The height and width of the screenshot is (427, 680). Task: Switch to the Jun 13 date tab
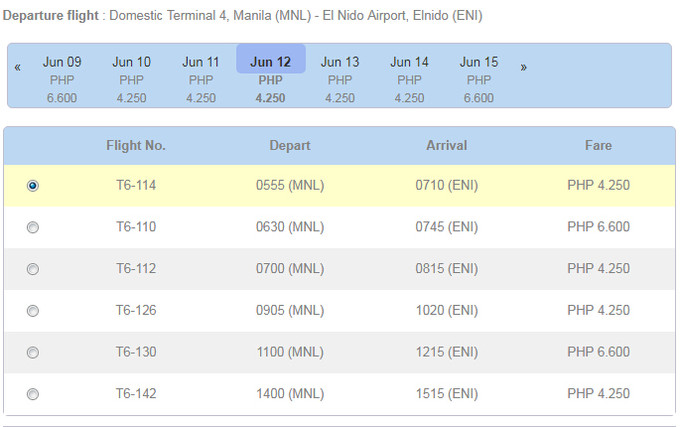click(340, 79)
